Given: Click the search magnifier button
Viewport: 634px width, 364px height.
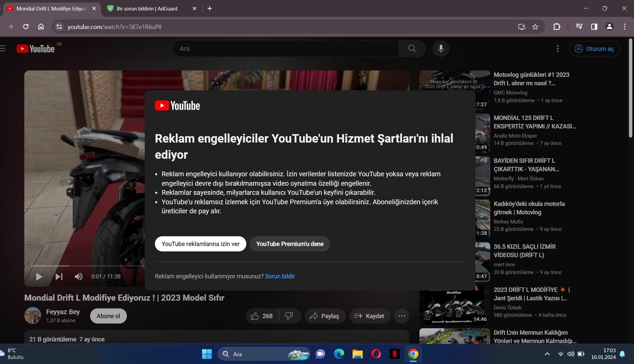Looking at the screenshot, I should coord(412,49).
